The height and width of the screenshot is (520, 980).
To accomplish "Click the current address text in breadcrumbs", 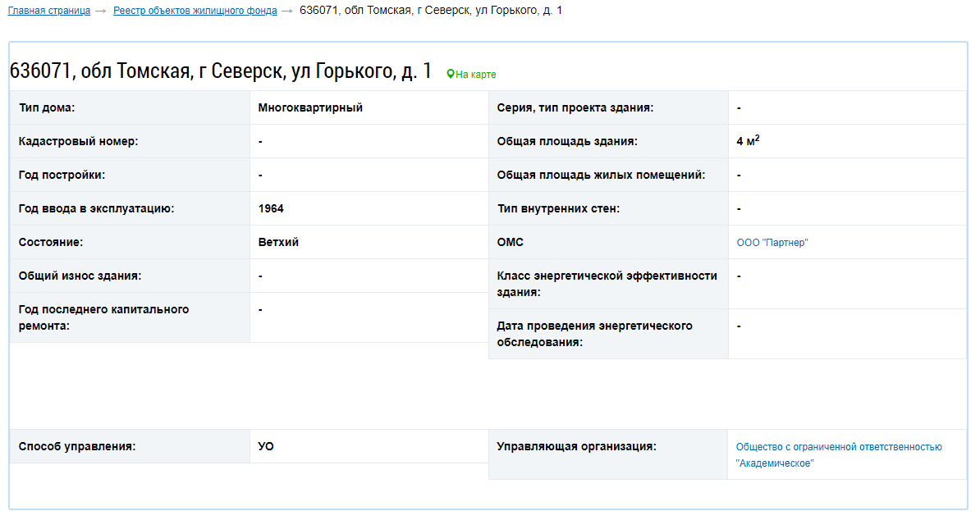I will (x=431, y=11).
